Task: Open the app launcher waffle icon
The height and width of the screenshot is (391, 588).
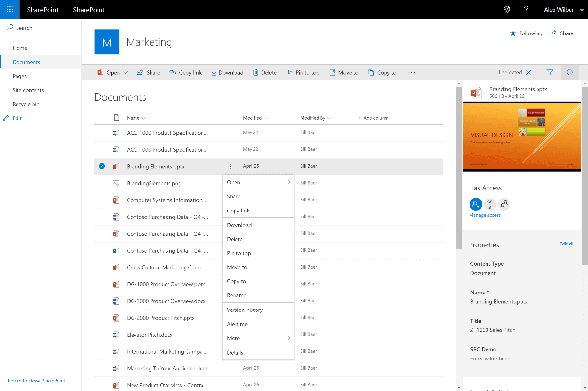Action: click(10, 10)
